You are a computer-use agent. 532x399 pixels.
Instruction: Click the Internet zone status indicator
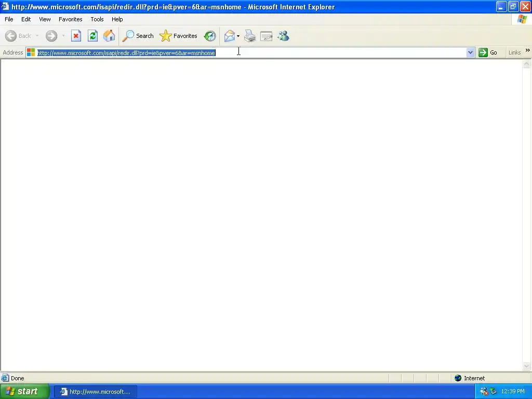(x=470, y=378)
